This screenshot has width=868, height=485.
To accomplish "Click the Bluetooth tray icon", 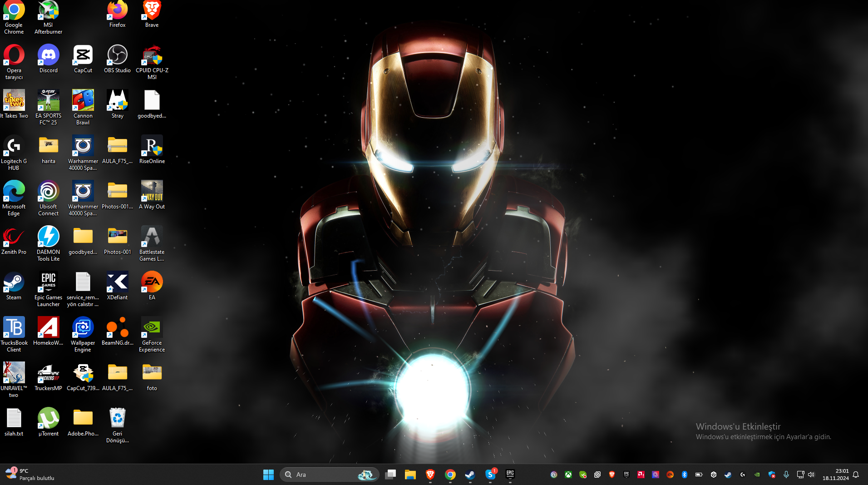I will click(685, 475).
